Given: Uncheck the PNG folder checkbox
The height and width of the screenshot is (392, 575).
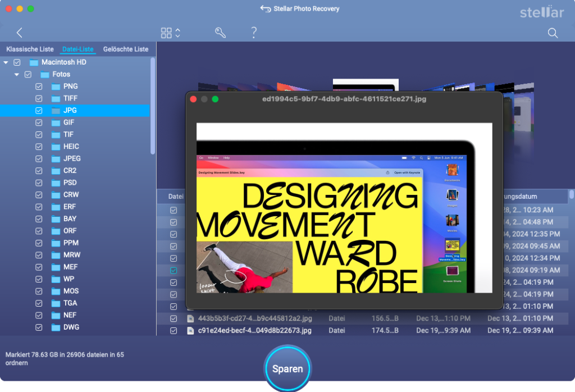Looking at the screenshot, I should tap(39, 86).
